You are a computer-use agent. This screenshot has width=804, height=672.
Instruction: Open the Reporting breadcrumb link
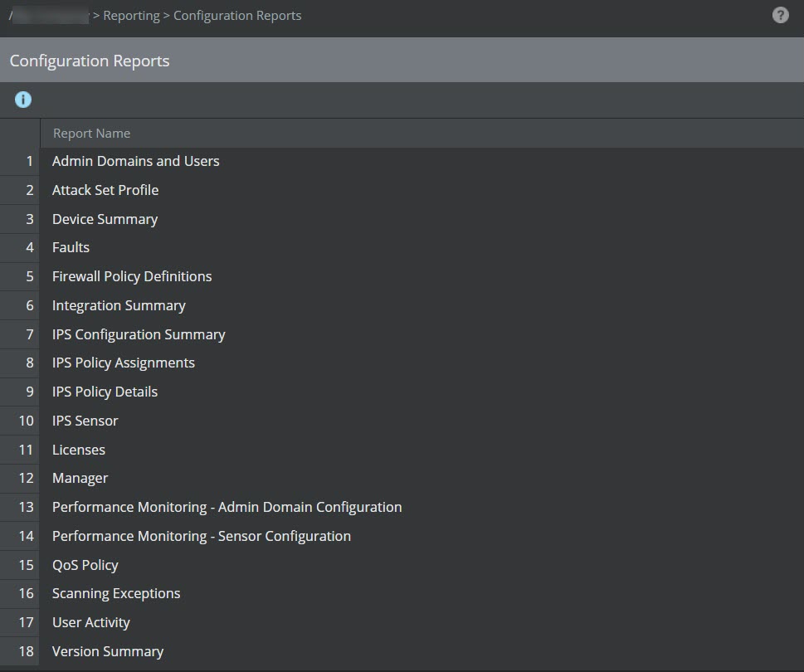[131, 16]
